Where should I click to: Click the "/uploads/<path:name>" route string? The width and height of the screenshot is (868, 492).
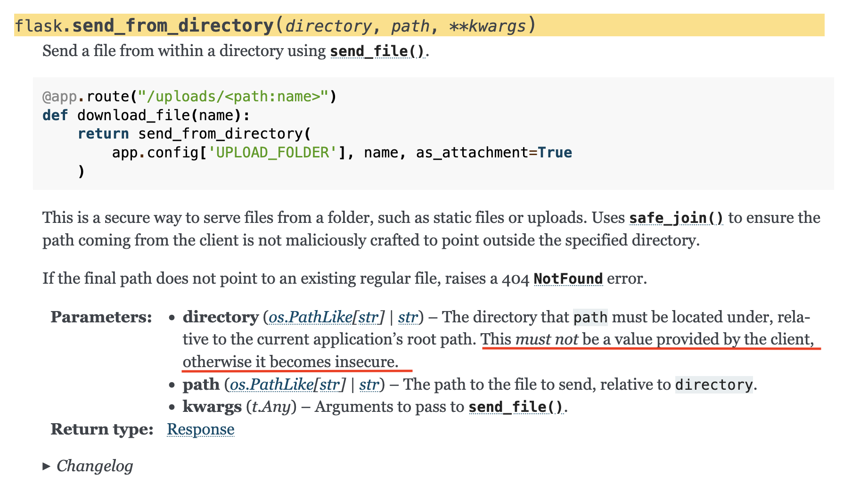tap(233, 97)
